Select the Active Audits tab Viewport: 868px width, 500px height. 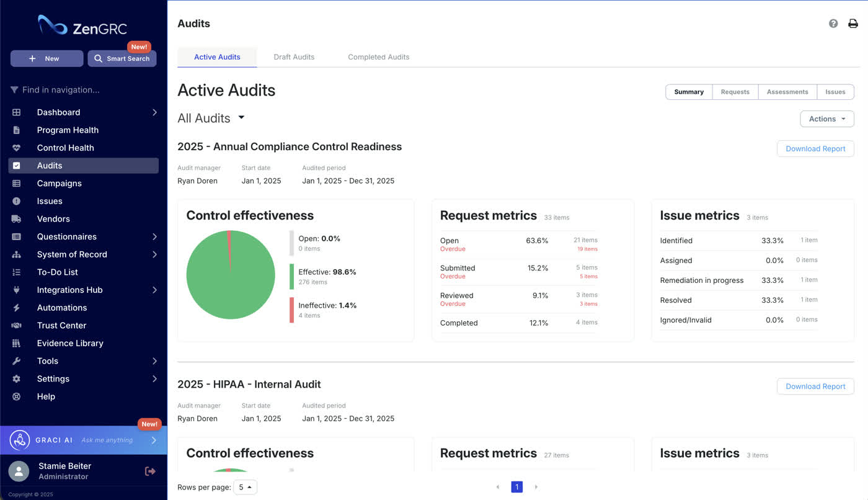click(217, 57)
